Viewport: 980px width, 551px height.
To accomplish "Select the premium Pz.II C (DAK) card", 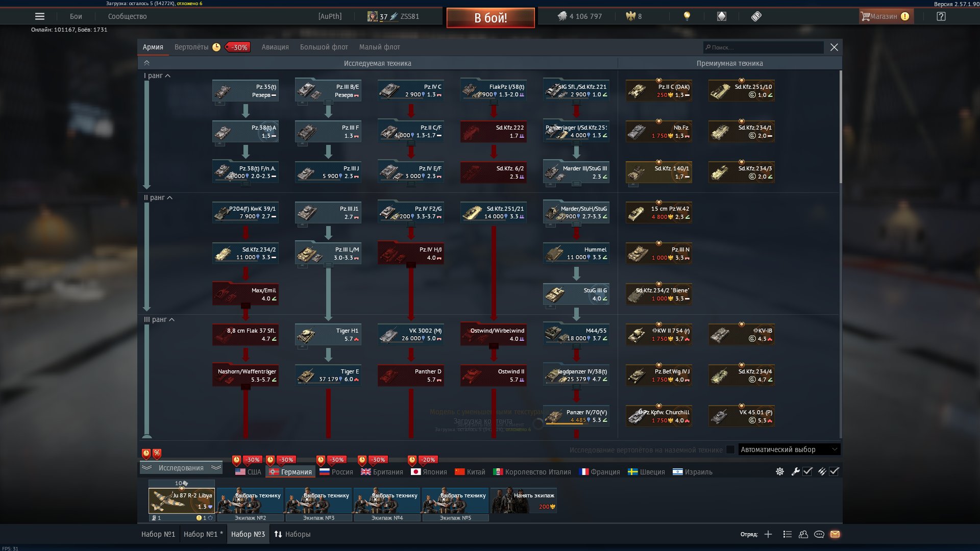I will point(659,91).
